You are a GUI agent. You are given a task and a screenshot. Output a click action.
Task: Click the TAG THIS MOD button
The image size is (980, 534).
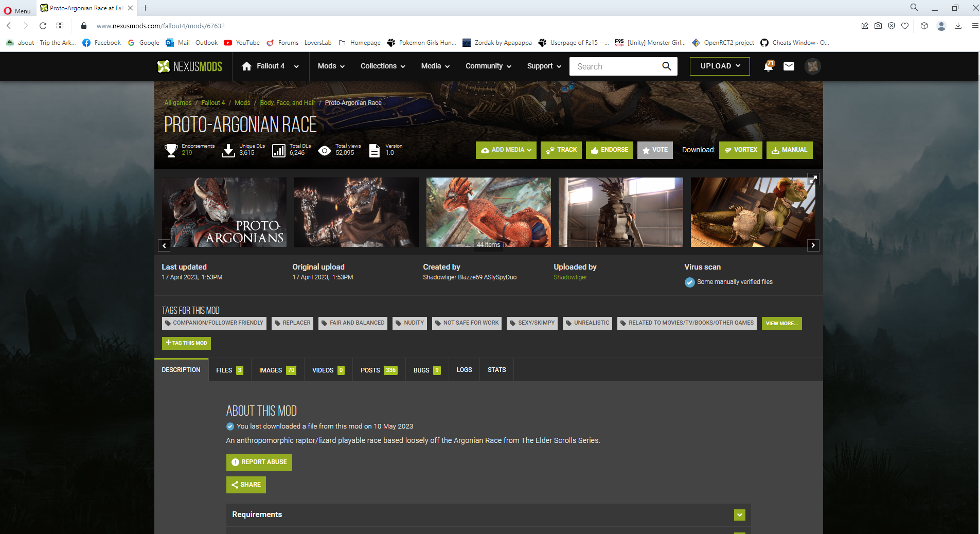[186, 343]
